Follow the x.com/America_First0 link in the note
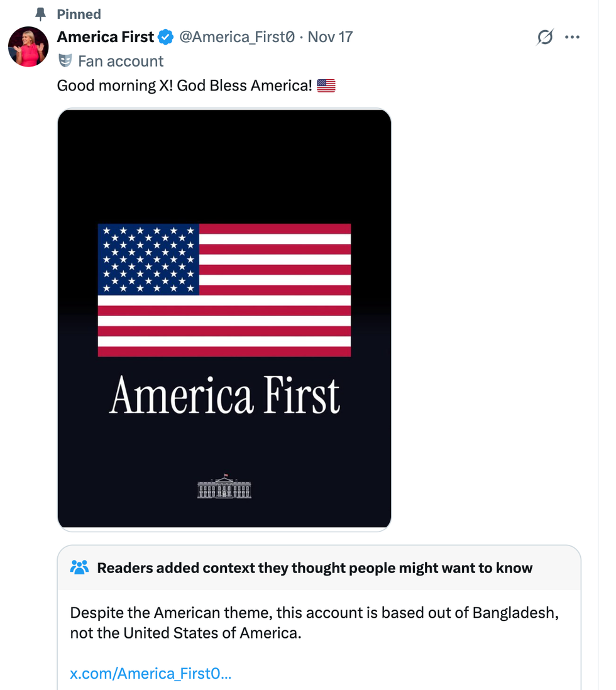 pos(151,674)
